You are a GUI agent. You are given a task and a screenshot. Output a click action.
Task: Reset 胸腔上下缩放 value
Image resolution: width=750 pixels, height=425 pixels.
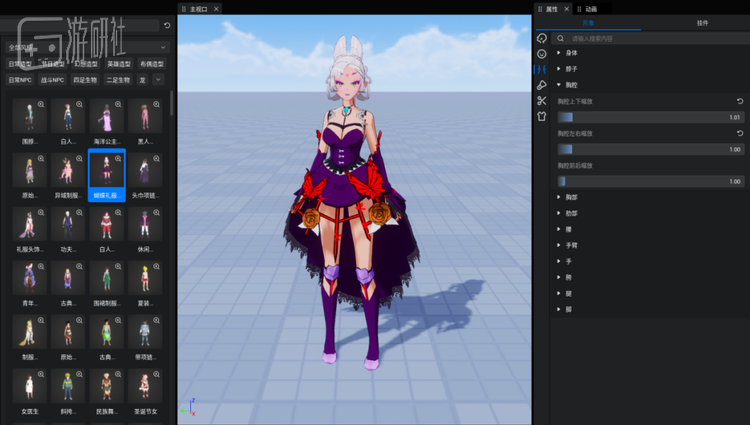(x=739, y=101)
